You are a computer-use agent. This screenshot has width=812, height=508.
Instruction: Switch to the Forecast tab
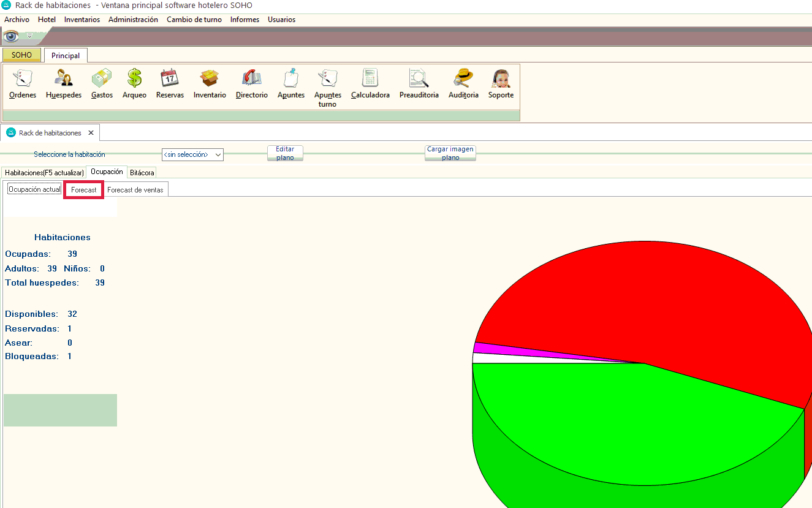(84, 190)
